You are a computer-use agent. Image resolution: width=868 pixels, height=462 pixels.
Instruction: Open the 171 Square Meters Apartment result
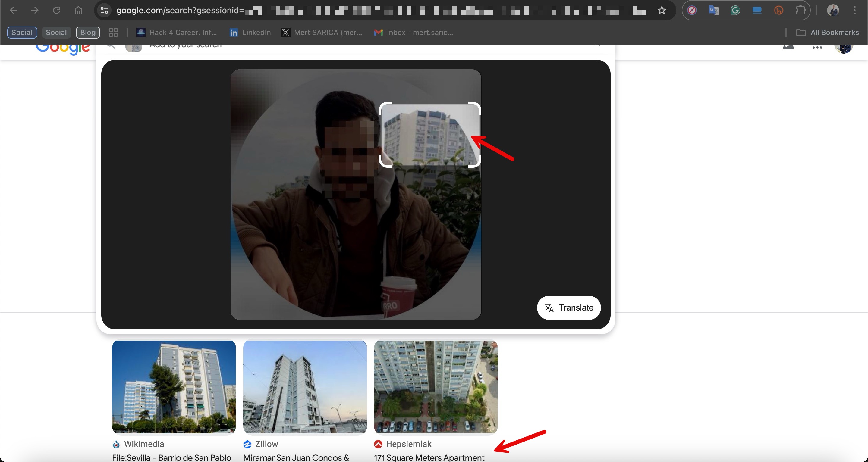(x=429, y=457)
